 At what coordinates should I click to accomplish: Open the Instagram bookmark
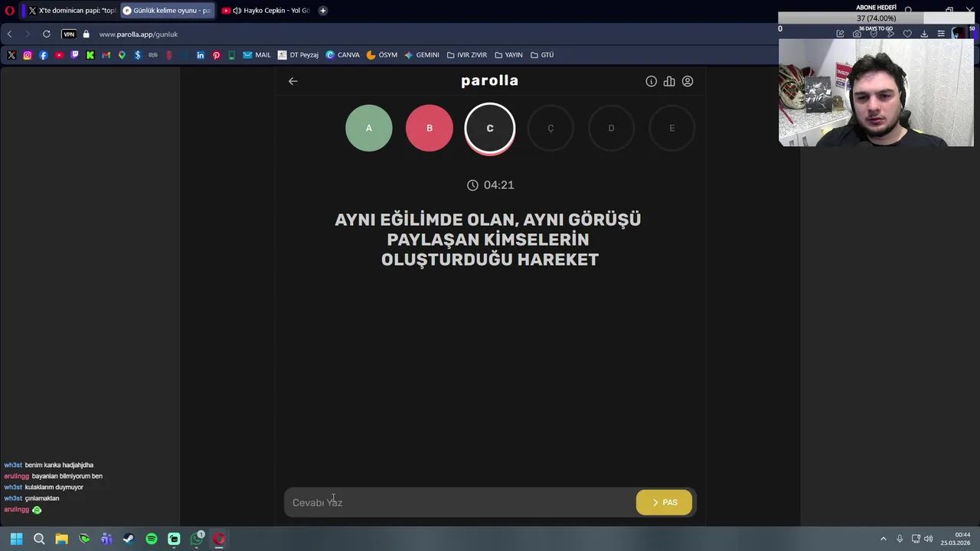pos(28,55)
